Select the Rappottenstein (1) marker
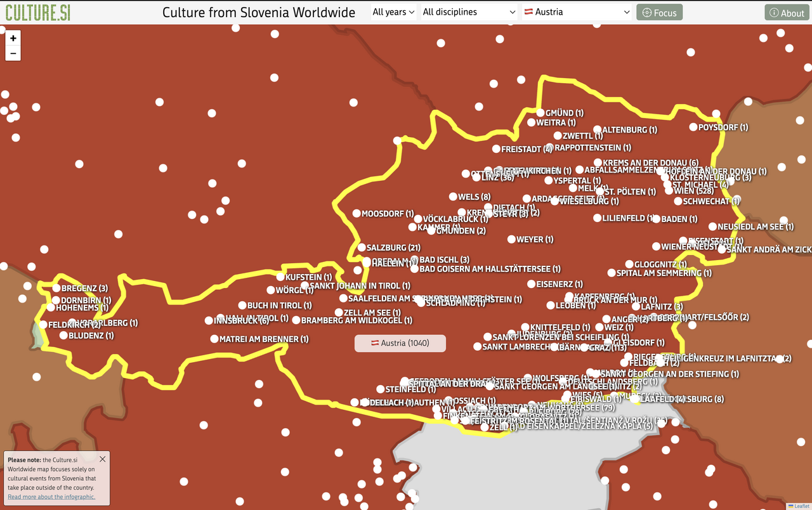812x510 pixels. pyautogui.click(x=549, y=147)
